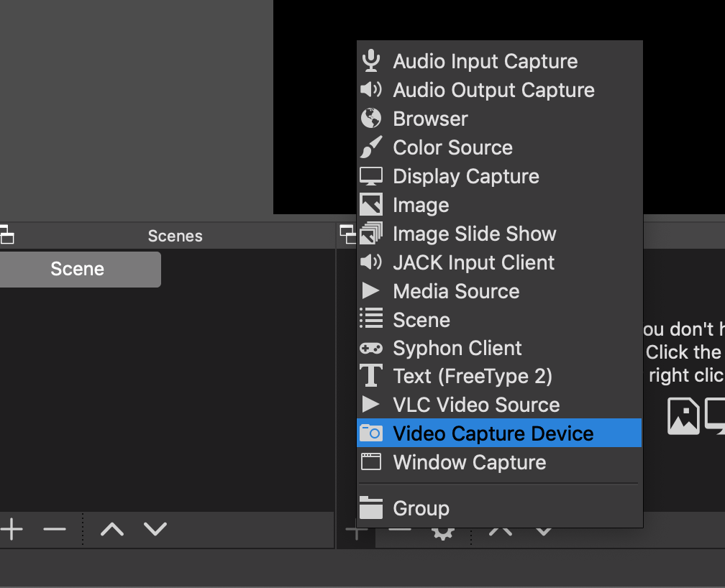Add a new scene with the plus icon

point(12,529)
